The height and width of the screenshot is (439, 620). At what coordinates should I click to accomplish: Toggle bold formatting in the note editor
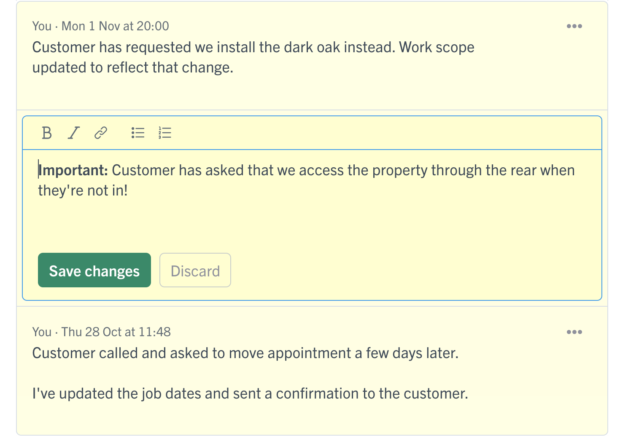coord(47,133)
